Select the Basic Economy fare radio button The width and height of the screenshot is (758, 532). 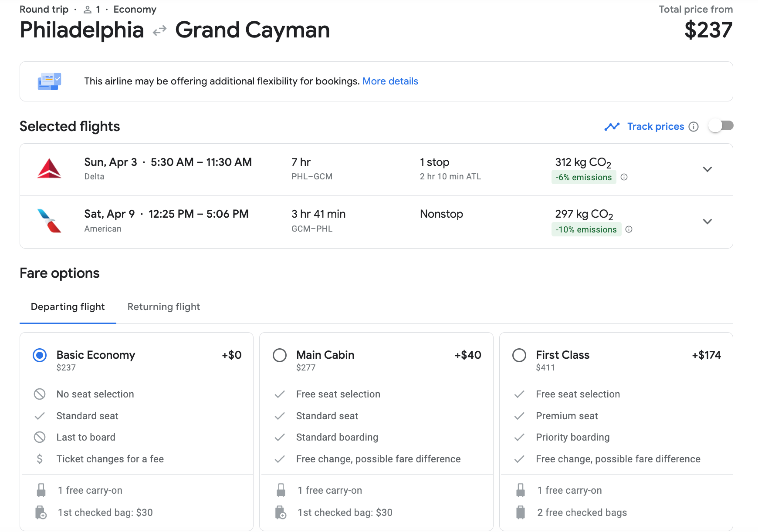pyautogui.click(x=40, y=355)
